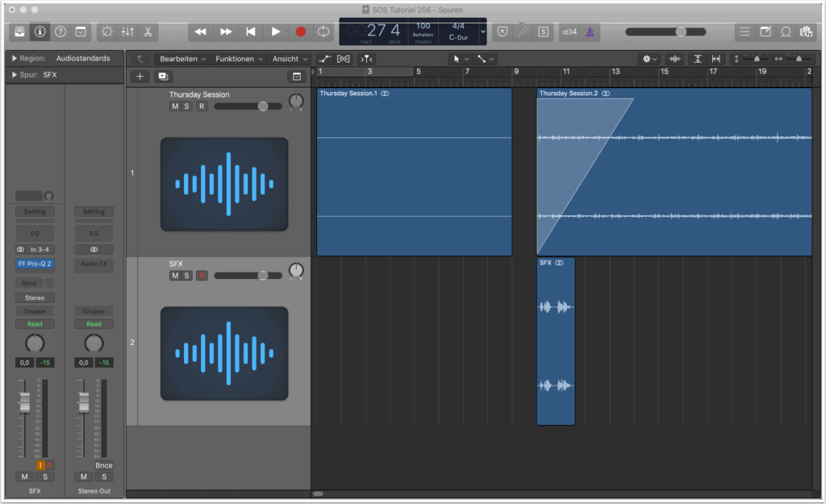Expand the Spur SFX disclosure triangle
The image size is (826, 504).
[x=15, y=75]
